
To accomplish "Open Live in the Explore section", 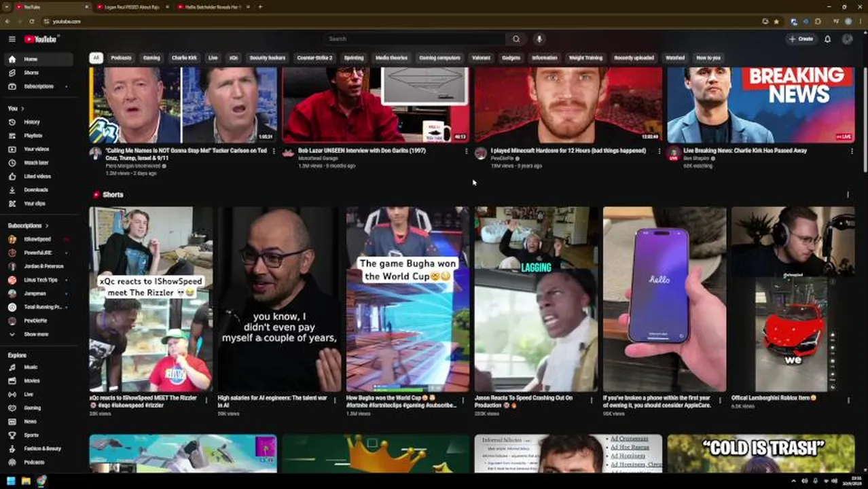I will [x=39, y=395].
